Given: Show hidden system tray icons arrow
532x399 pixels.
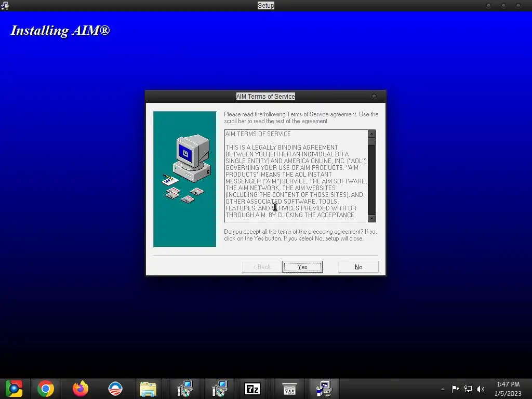Looking at the screenshot, I should (x=443, y=389).
